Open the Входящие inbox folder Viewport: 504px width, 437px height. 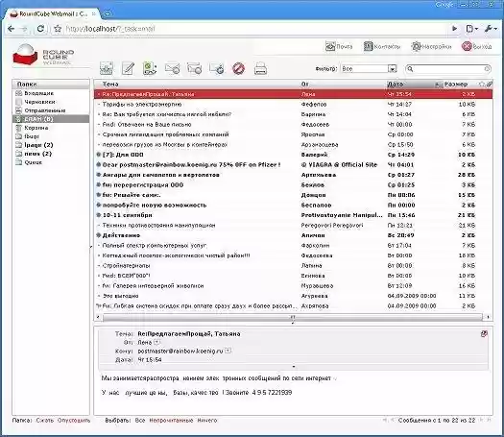[x=51, y=93]
